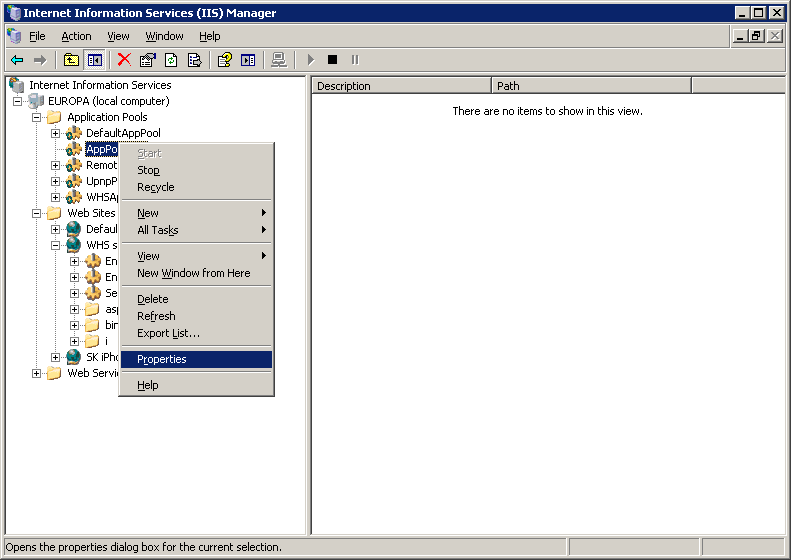Viewport: 791px width, 560px height.
Task: Open the New submenu in context menu
Action: (x=197, y=213)
